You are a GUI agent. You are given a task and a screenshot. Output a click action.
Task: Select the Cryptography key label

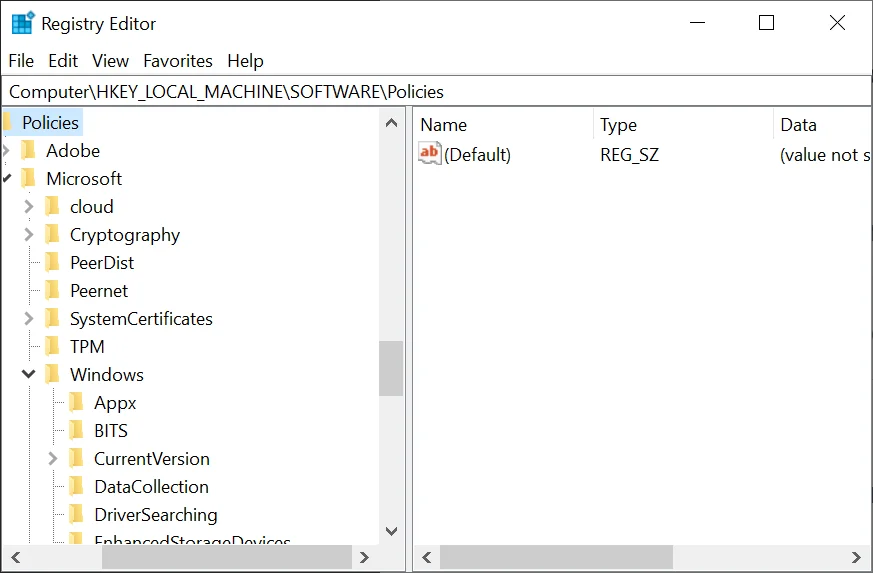pos(125,234)
